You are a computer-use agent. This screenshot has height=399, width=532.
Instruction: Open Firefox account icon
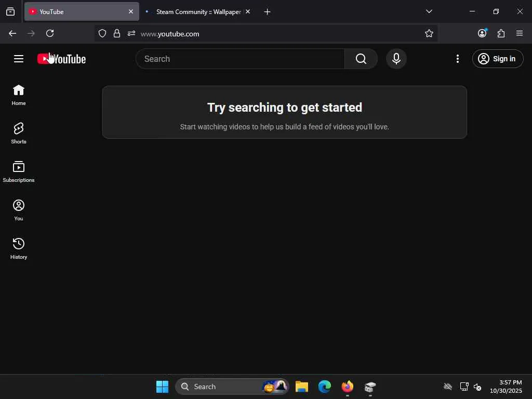(x=482, y=33)
